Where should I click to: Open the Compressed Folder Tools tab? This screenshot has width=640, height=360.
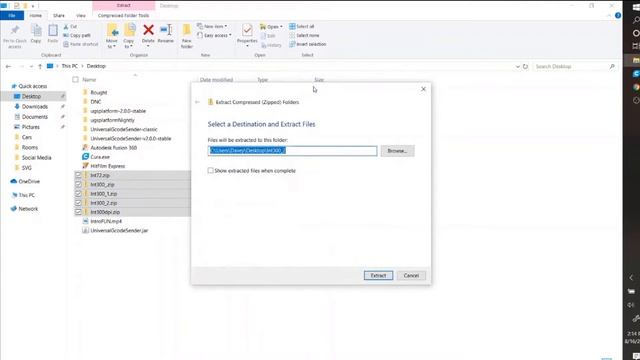click(123, 16)
